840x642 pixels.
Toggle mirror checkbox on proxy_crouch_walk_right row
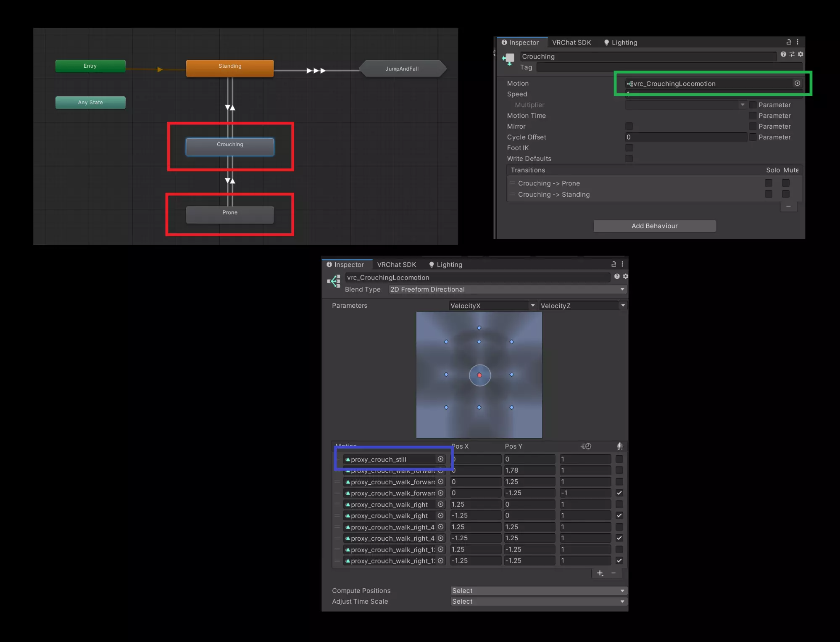[619, 504]
